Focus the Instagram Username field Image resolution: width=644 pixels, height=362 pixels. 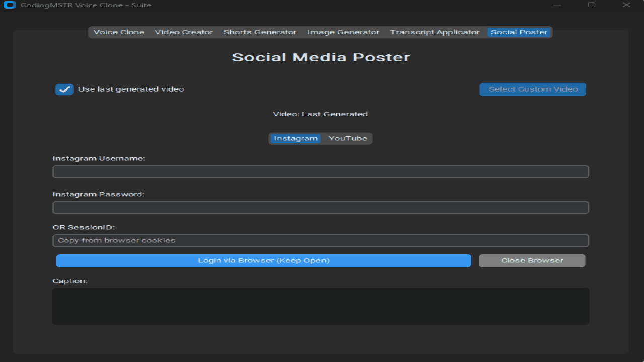coord(320,172)
